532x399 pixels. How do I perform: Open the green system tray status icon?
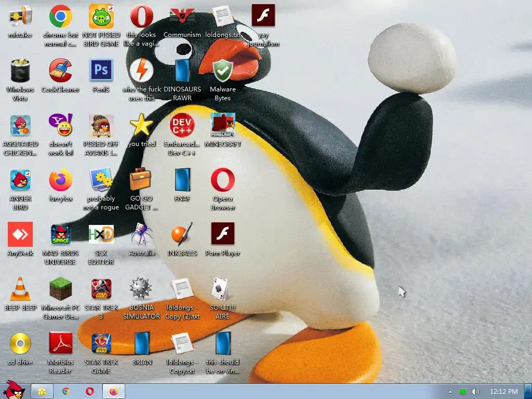(x=463, y=392)
